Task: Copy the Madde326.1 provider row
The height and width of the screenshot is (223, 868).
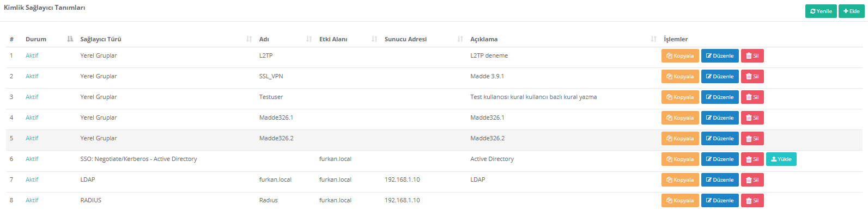Action: [x=680, y=118]
